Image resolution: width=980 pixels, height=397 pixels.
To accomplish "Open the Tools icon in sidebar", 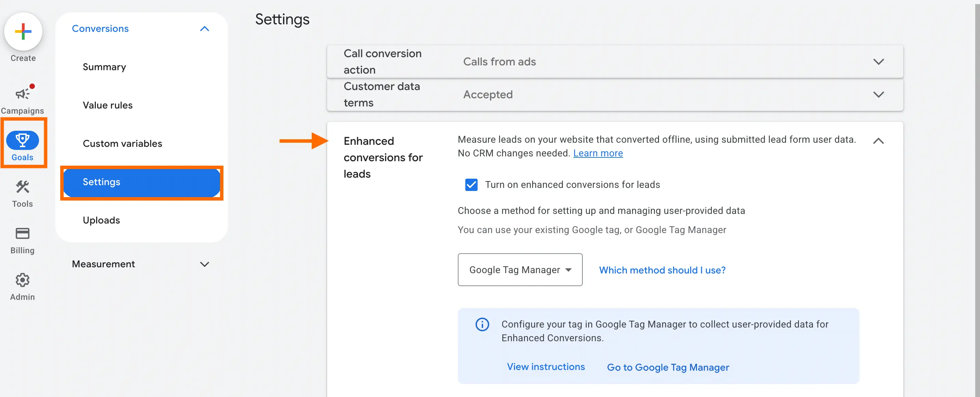I will click(x=22, y=187).
